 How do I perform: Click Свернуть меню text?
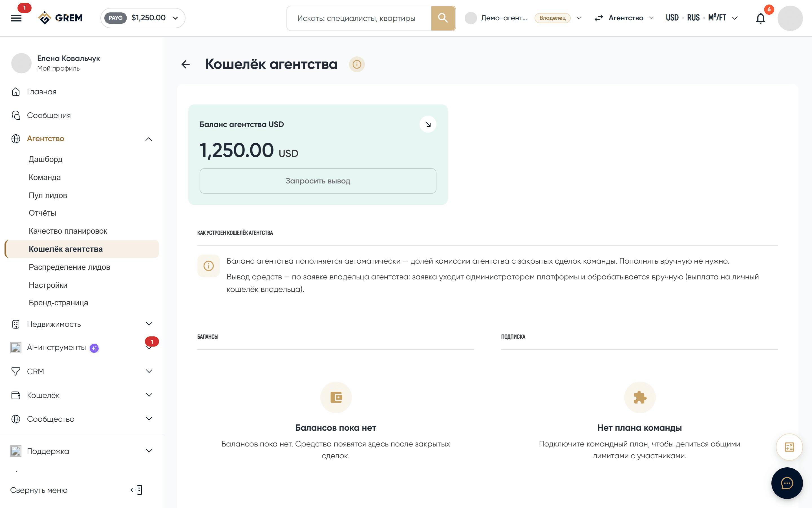click(39, 490)
